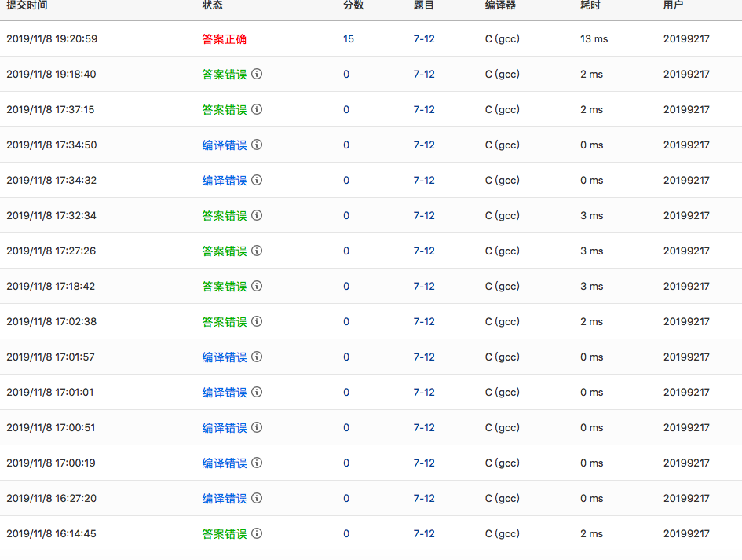Click user 20199217 in 19:20:59 row
This screenshot has height=560, width=742.
(686, 38)
